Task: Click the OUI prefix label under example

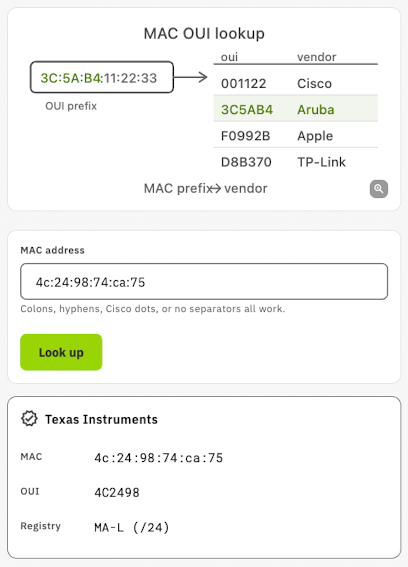Action: pos(71,106)
